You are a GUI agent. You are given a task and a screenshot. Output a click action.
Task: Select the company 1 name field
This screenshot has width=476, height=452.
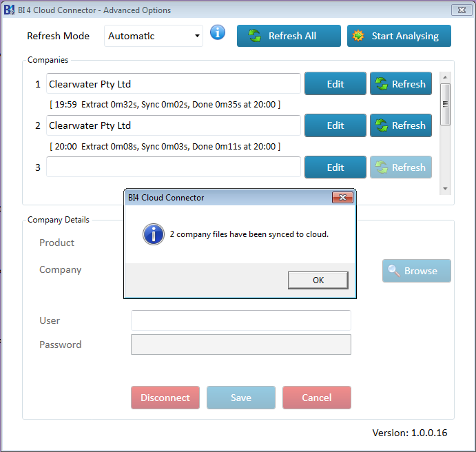tap(174, 83)
